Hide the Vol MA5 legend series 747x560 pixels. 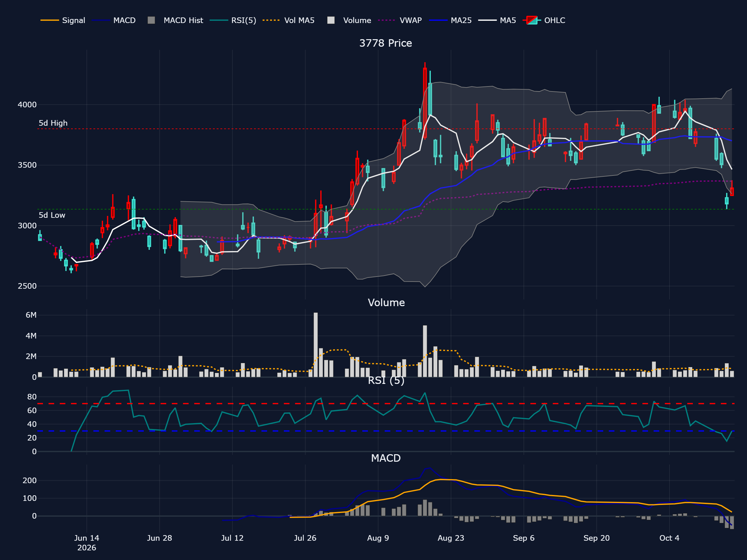(289, 20)
